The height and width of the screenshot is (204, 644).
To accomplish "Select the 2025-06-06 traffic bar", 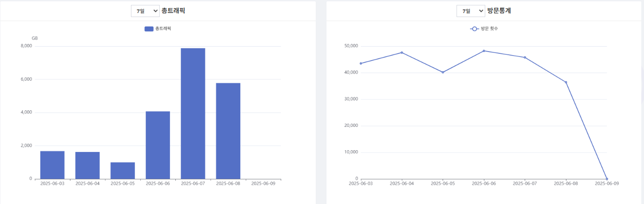I will (158, 145).
